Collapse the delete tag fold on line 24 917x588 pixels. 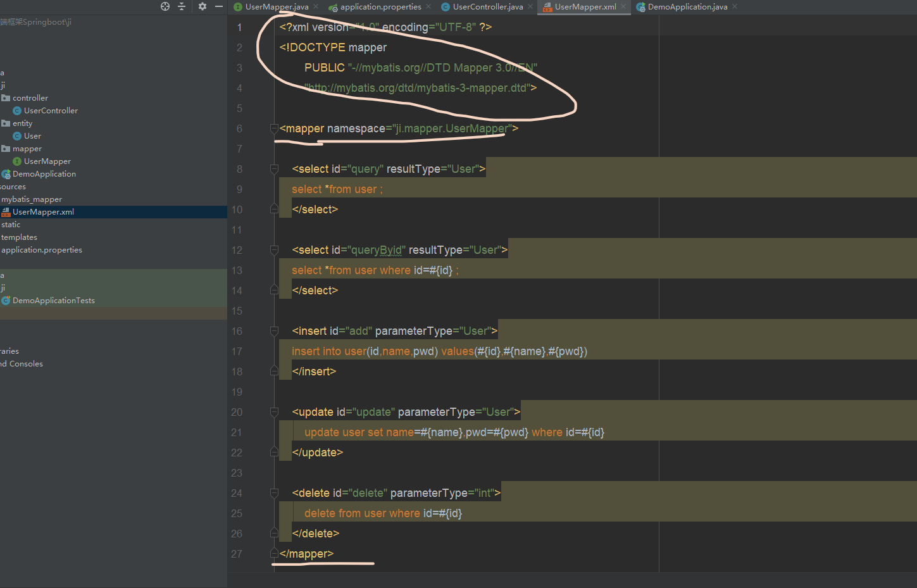click(274, 493)
